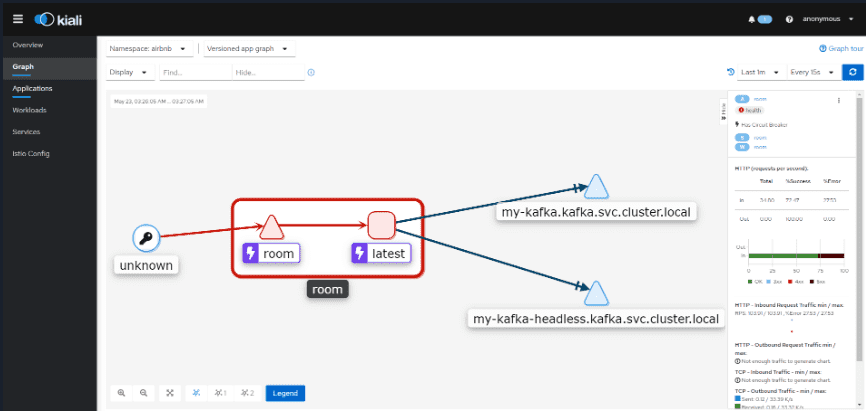Open the Every 15s refresh interval dropdown
866x411 pixels.
point(813,72)
